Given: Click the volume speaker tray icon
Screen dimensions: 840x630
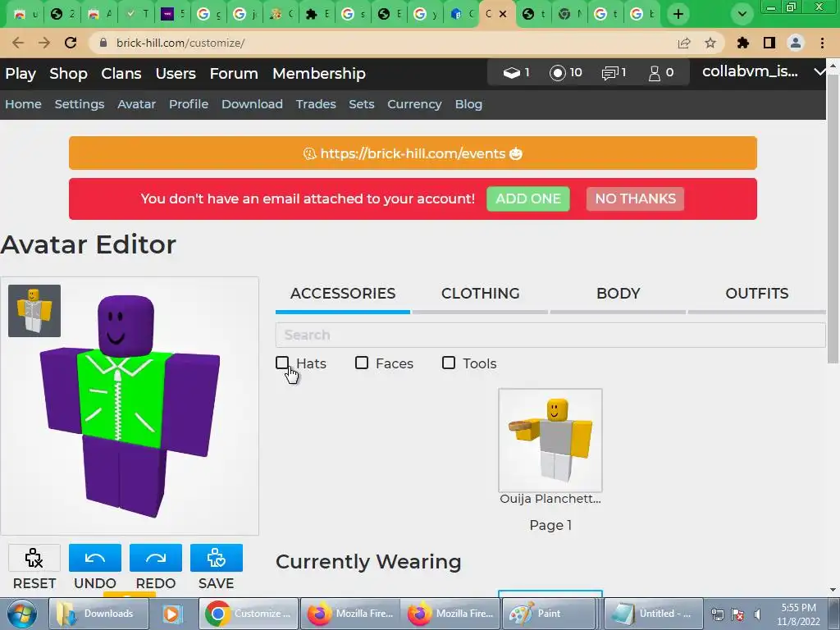Looking at the screenshot, I should (x=757, y=614).
